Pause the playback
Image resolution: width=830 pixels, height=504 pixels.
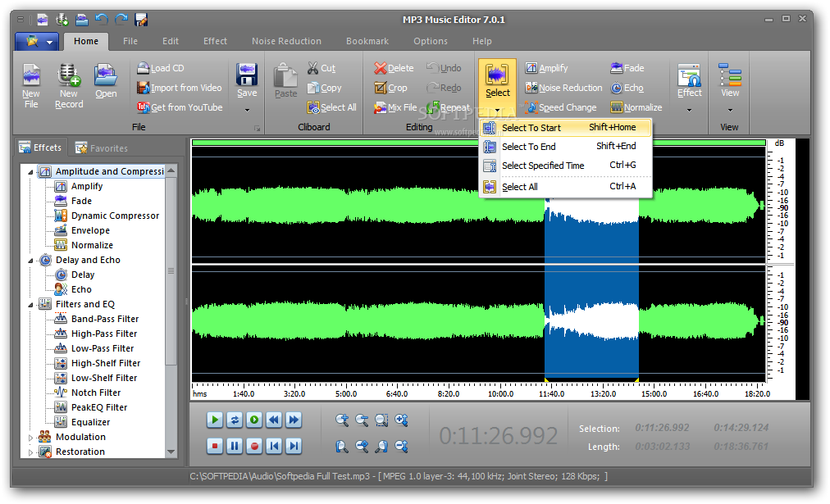235,446
